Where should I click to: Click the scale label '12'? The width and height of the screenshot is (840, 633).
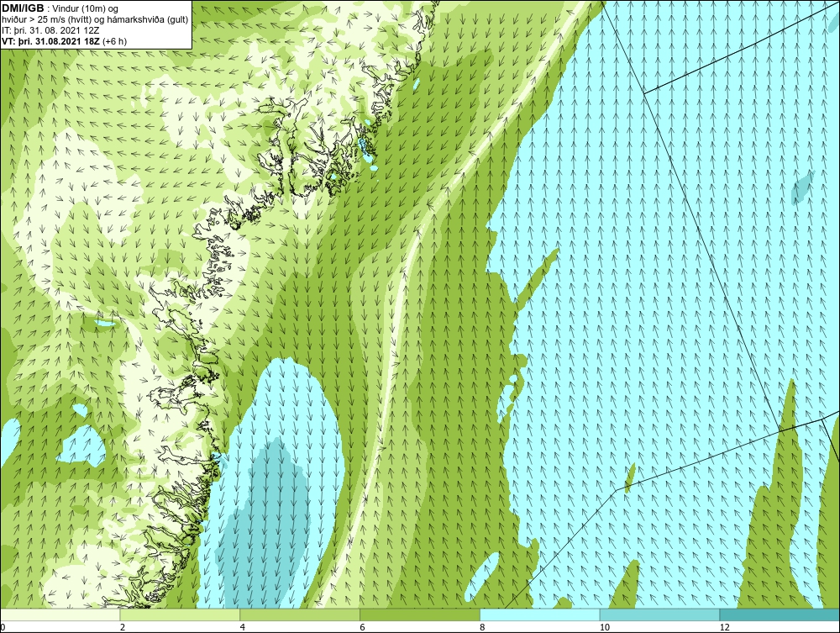pos(725,627)
